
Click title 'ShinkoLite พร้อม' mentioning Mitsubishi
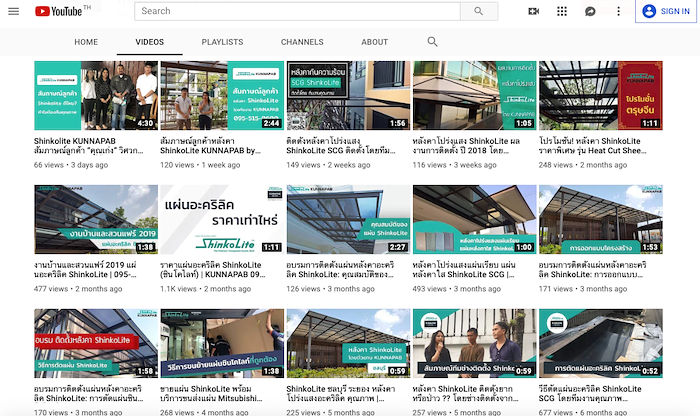pyautogui.click(x=211, y=394)
